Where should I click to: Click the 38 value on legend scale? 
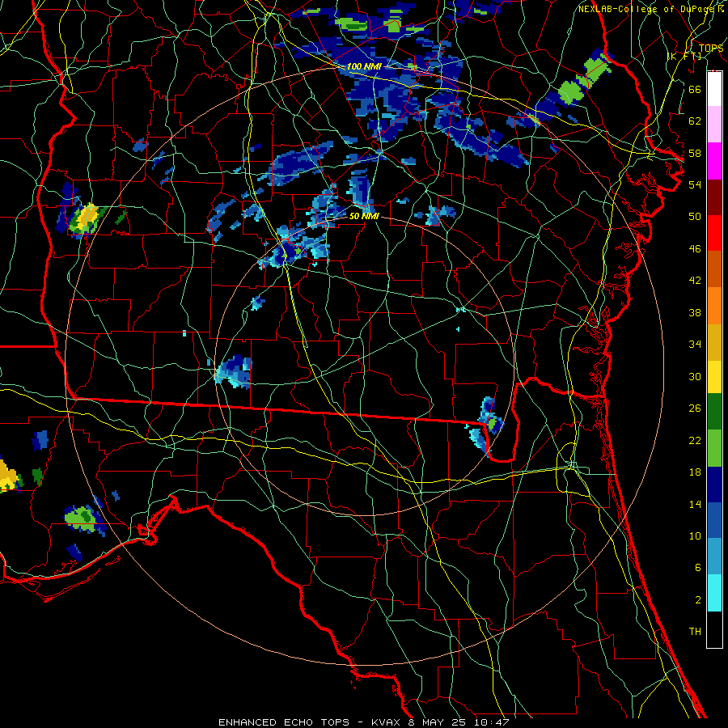pyautogui.click(x=695, y=312)
